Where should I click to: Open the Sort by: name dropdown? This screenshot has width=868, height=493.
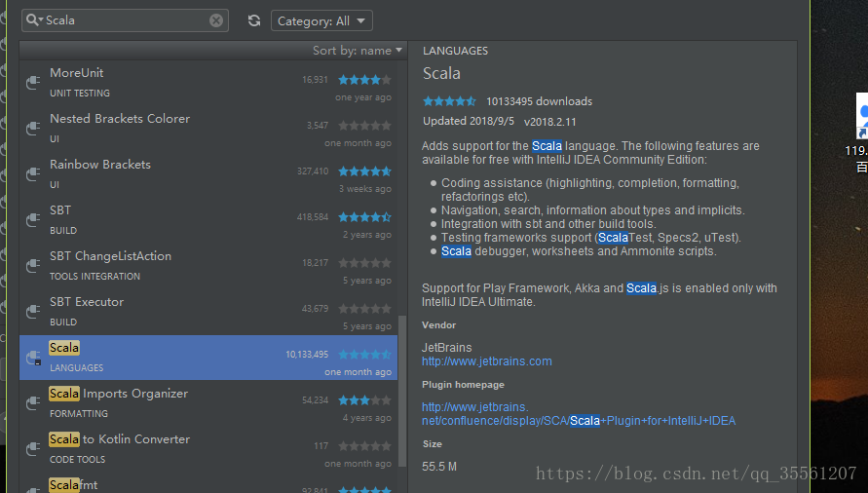[x=358, y=51]
